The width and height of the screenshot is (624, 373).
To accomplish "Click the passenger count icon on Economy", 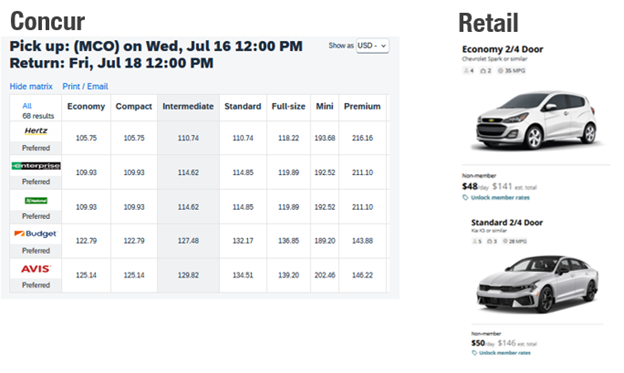I will point(466,71).
